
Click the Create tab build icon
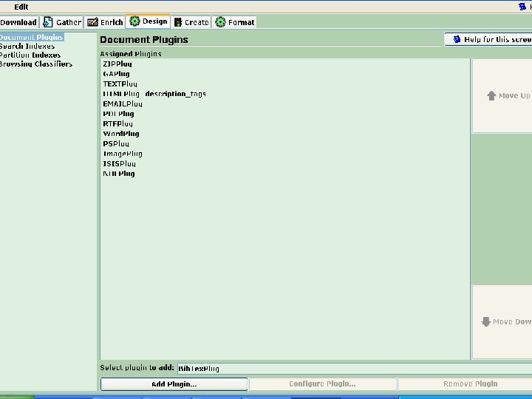point(178,22)
